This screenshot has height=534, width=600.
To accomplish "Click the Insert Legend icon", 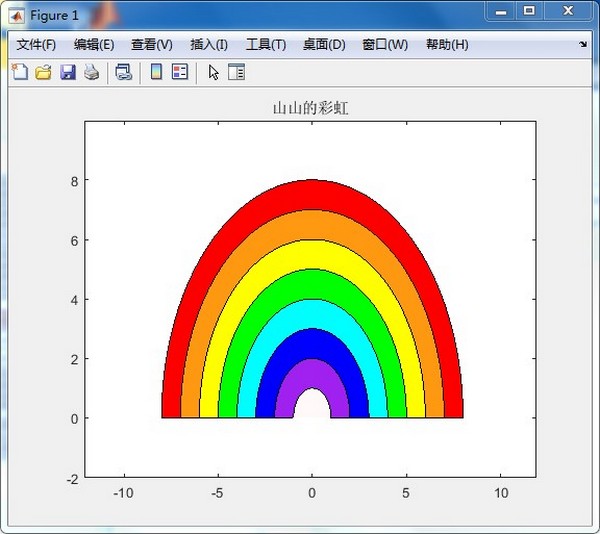I will 180,72.
